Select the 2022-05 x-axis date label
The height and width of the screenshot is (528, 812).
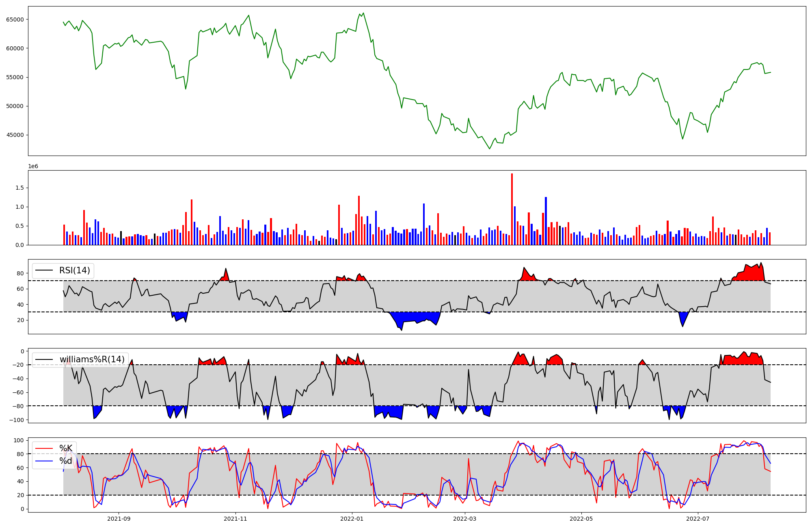coord(581,519)
